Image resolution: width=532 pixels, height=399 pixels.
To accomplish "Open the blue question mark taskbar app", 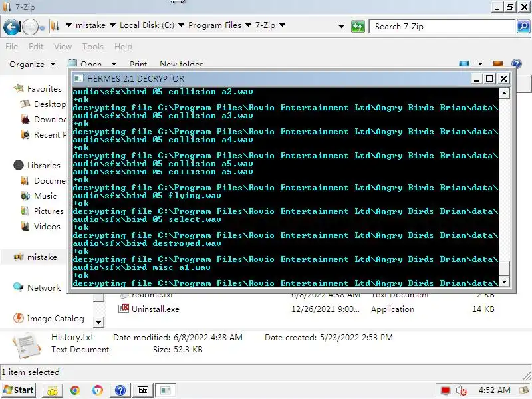I will tap(120, 390).
